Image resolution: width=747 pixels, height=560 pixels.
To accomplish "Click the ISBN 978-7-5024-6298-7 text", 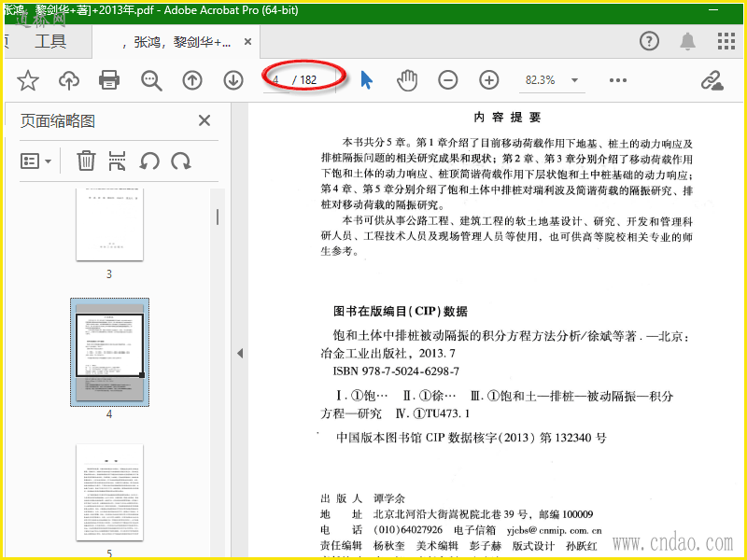I will (396, 371).
